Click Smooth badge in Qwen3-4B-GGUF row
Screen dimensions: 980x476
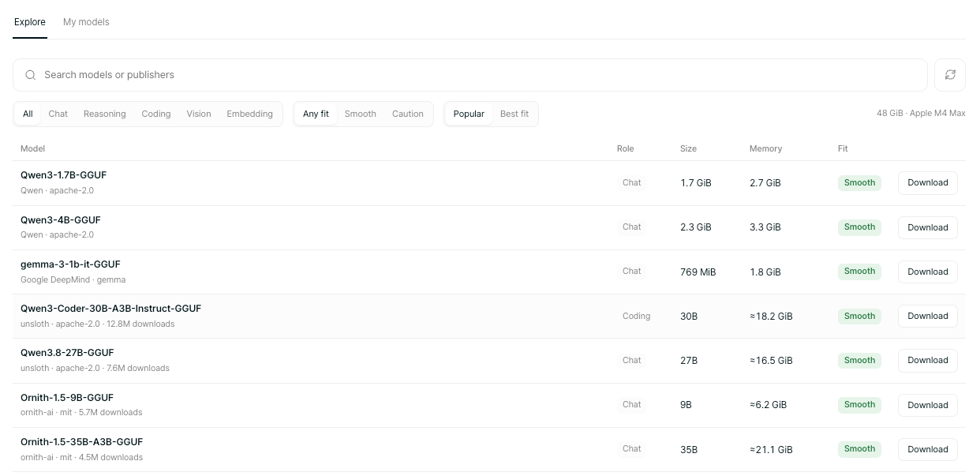[859, 227]
